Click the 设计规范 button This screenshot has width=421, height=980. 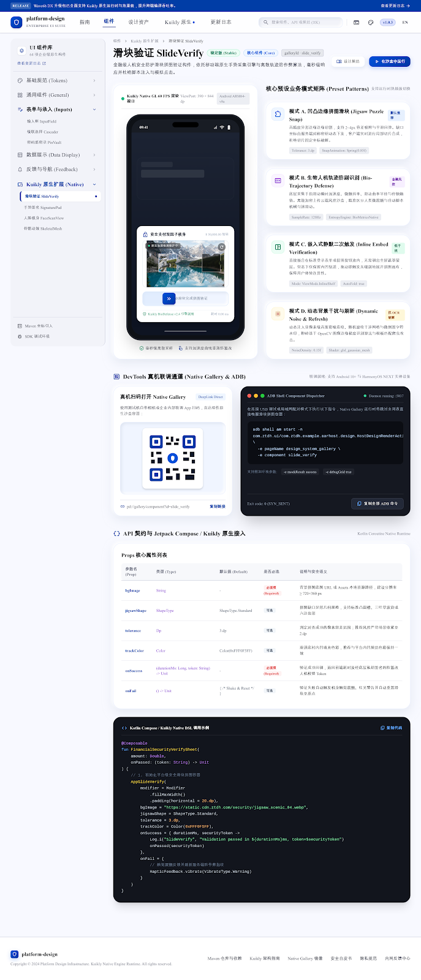point(349,61)
